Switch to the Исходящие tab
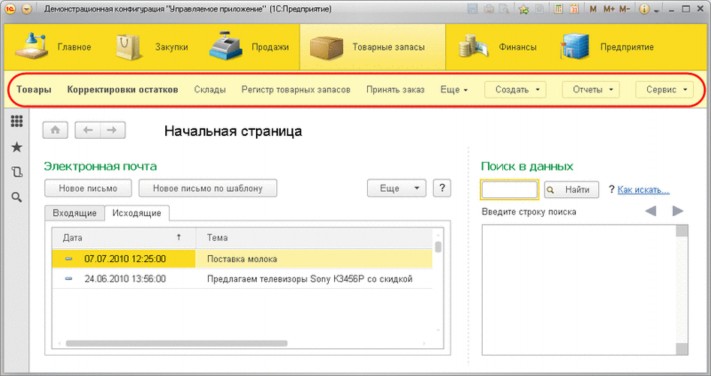Screen dimensions: 711x376 (x=137, y=213)
